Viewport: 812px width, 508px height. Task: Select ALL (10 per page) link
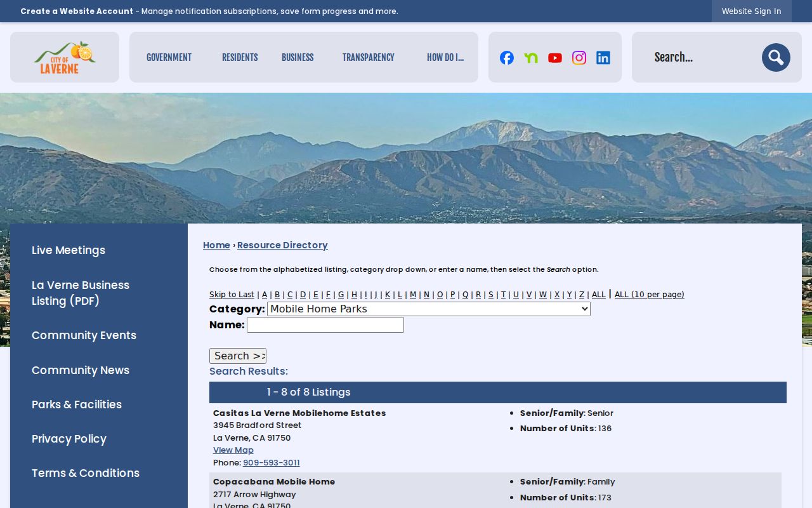coord(650,295)
